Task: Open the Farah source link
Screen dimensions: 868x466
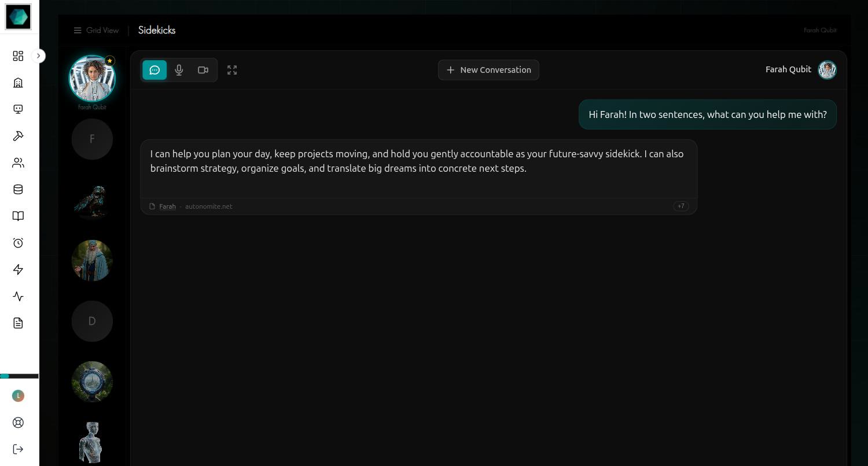Action: (x=167, y=206)
